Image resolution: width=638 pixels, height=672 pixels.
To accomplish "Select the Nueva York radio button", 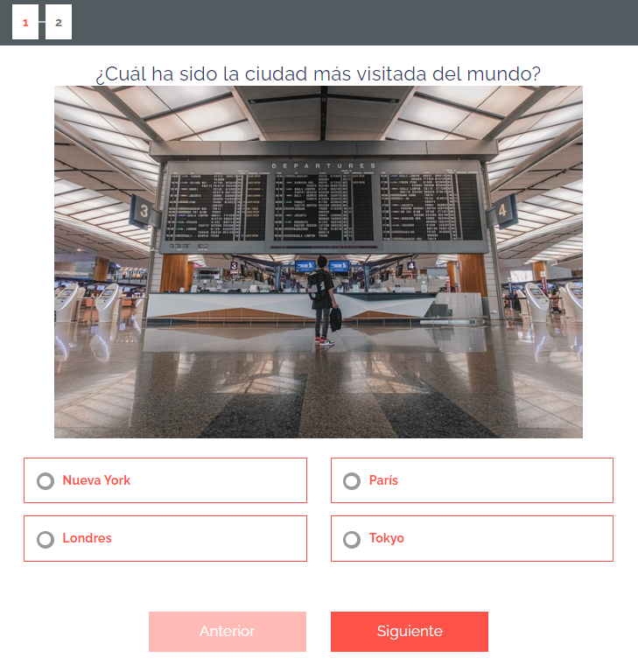I will (x=46, y=481).
